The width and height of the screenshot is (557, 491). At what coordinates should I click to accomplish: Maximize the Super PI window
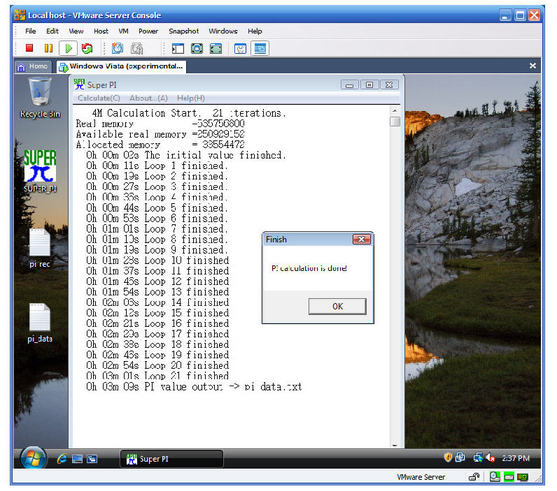369,85
